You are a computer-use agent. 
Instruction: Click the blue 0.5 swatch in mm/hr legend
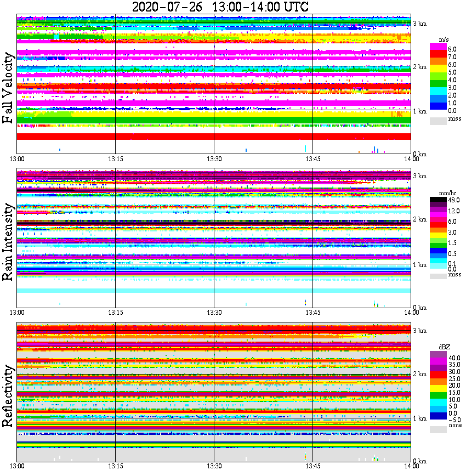pos(438,251)
